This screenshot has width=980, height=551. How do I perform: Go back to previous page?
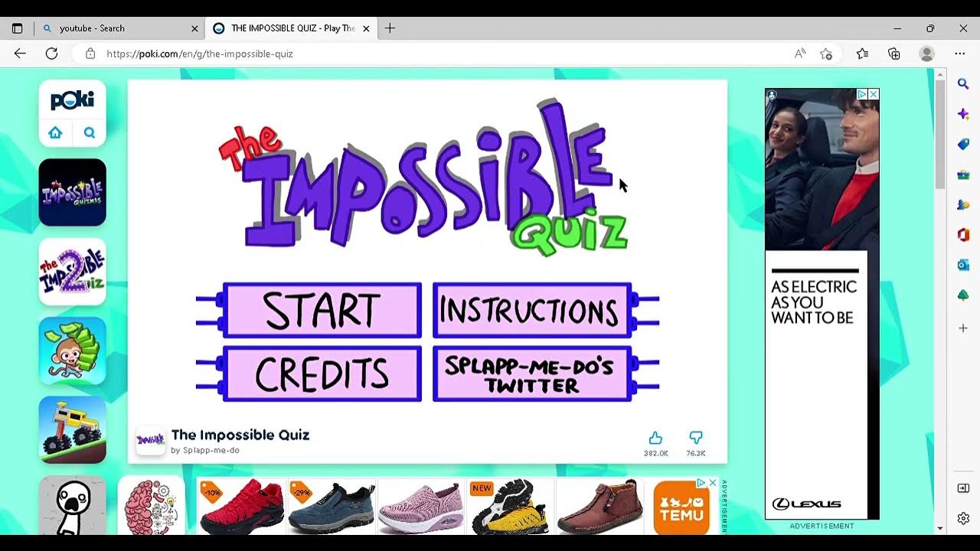(x=20, y=54)
